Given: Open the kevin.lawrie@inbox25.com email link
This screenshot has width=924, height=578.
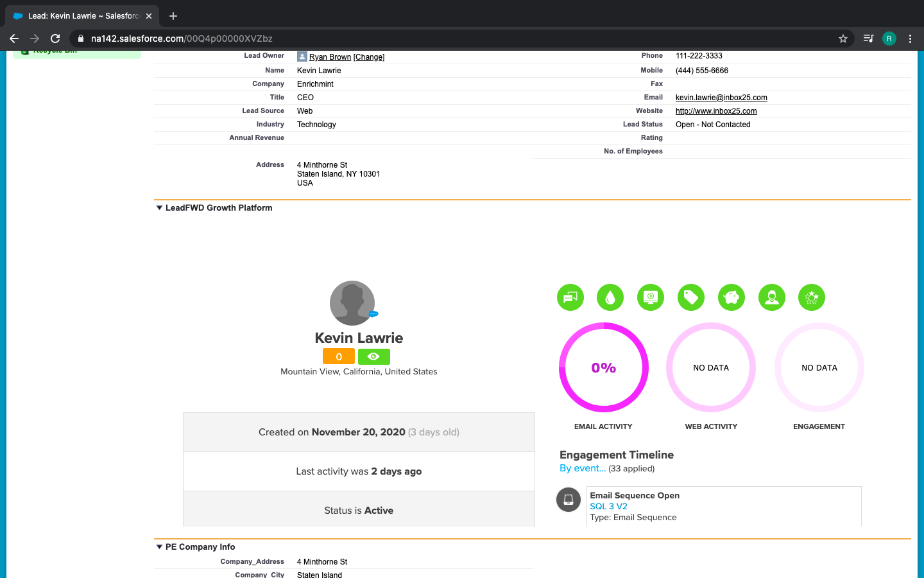Looking at the screenshot, I should pos(721,98).
